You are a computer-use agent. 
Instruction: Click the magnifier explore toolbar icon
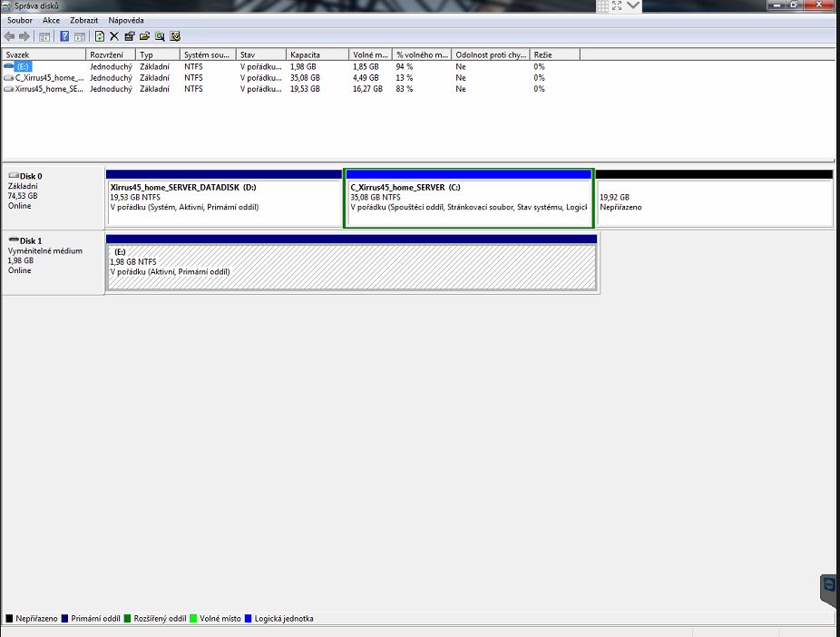click(160, 36)
